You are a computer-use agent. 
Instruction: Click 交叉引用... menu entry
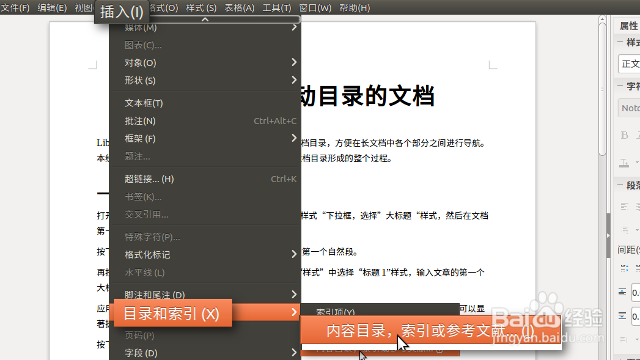click(205, 215)
